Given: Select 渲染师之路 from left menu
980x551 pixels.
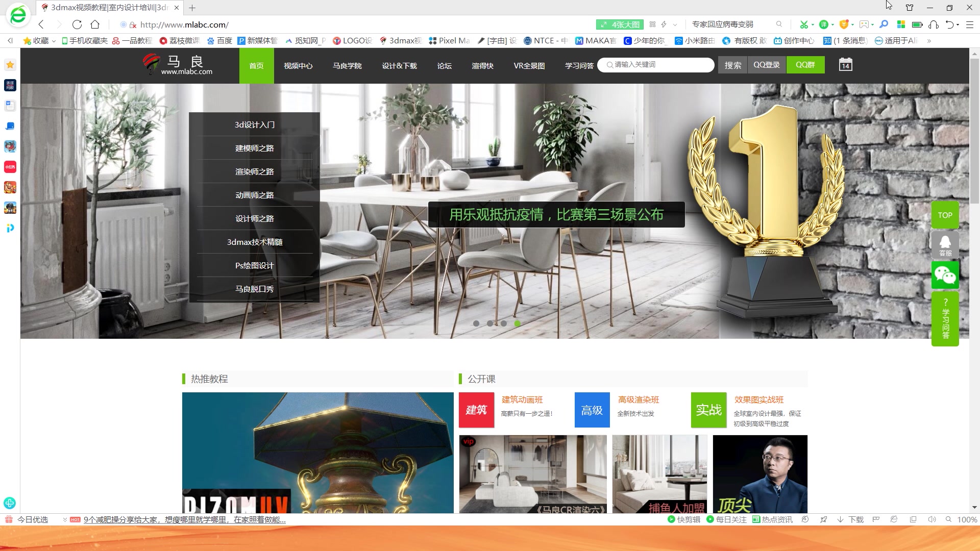Looking at the screenshot, I should click(255, 171).
